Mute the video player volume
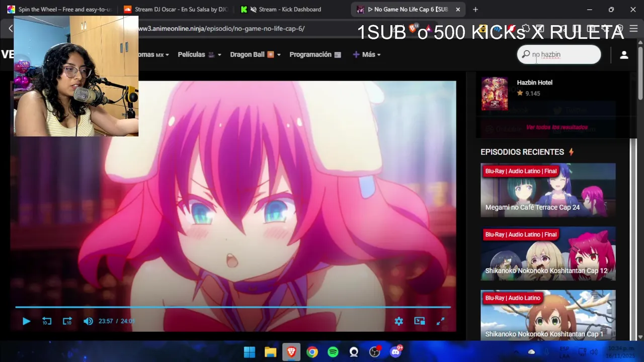The width and height of the screenshot is (644, 362). [88, 321]
